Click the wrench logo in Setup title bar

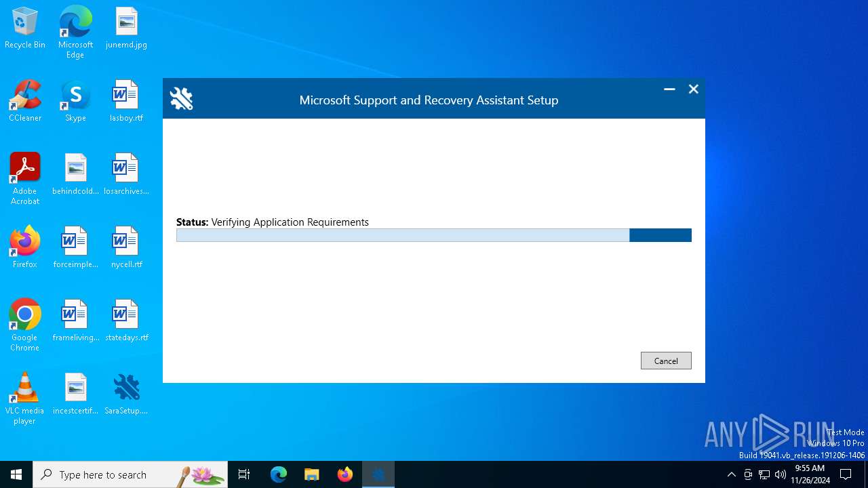(x=181, y=99)
